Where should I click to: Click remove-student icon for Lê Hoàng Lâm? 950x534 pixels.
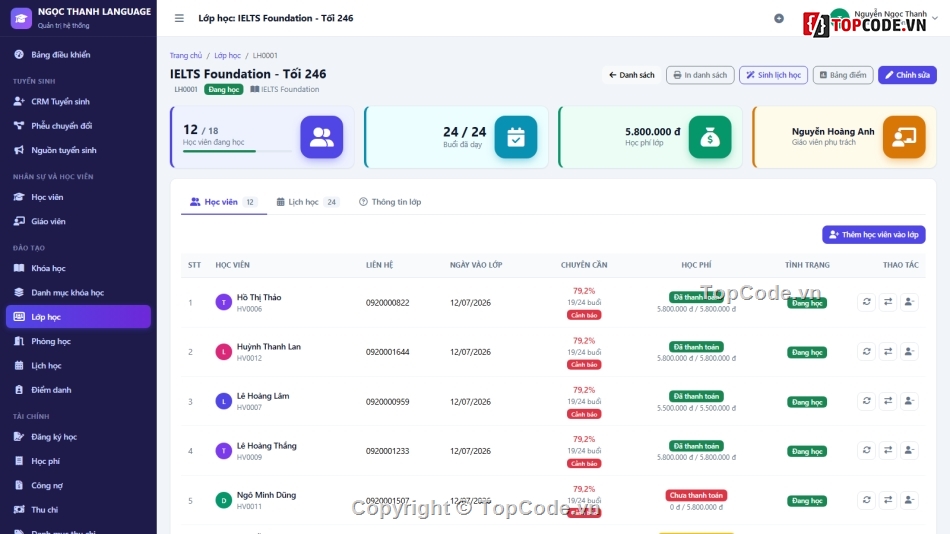909,401
